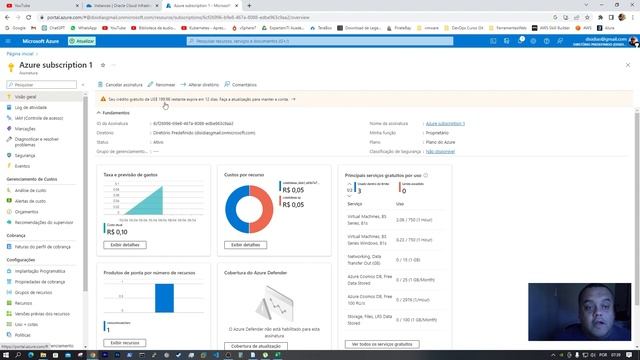Open the banner arrow about expiring credit

(293, 99)
